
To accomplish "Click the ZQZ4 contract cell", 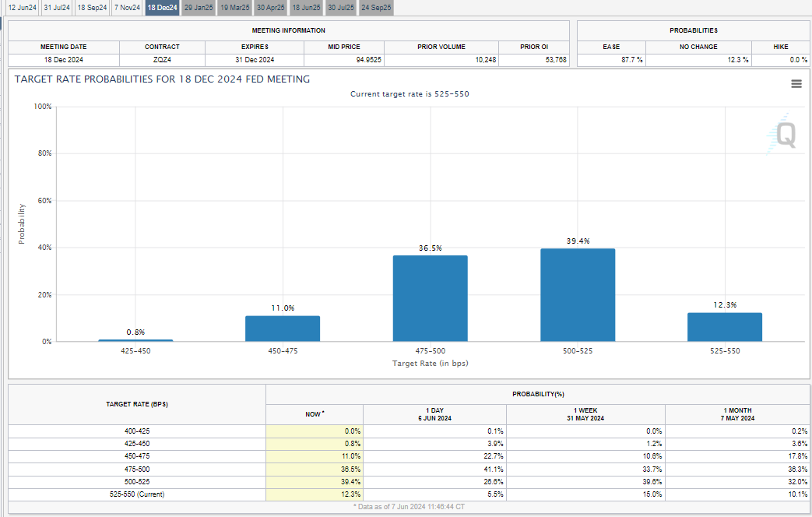I will tap(162, 60).
